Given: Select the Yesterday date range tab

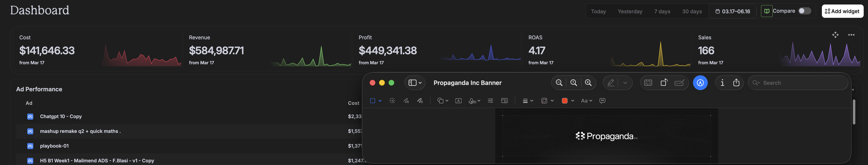Looking at the screenshot, I should pyautogui.click(x=630, y=11).
